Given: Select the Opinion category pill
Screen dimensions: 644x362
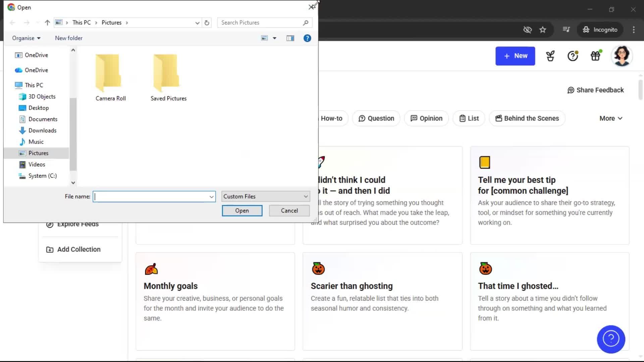Looking at the screenshot, I should coord(426,118).
